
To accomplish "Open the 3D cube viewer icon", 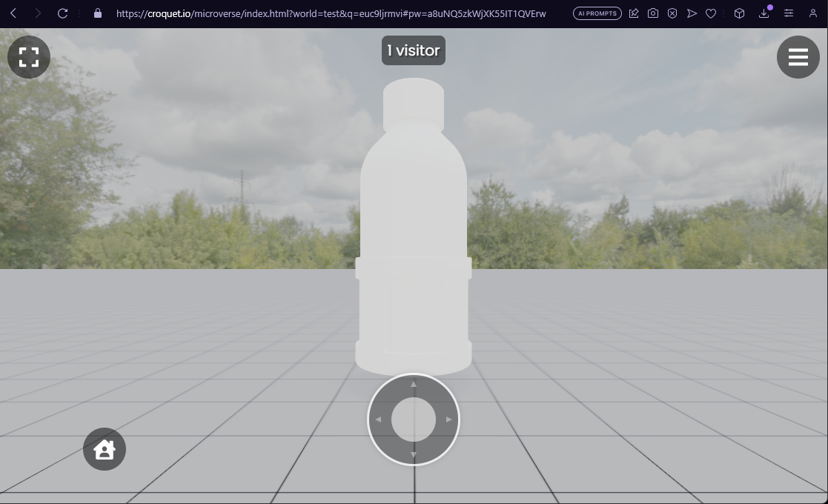I will [x=739, y=13].
